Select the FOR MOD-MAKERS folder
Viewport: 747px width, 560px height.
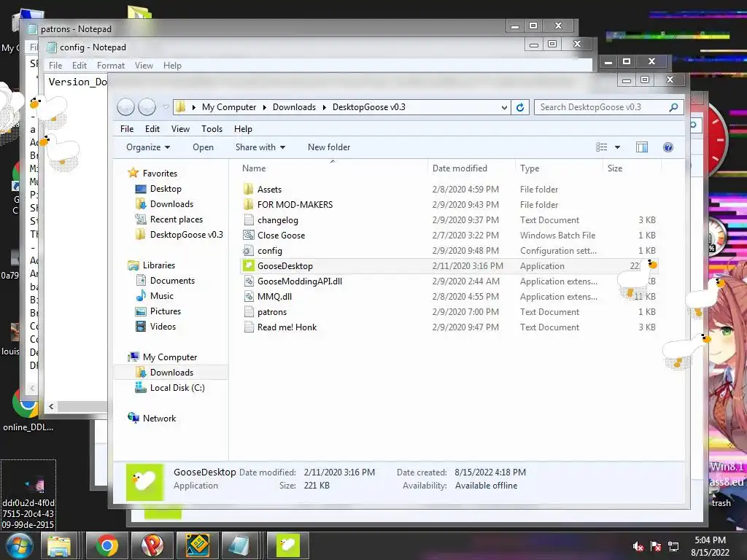295,205
